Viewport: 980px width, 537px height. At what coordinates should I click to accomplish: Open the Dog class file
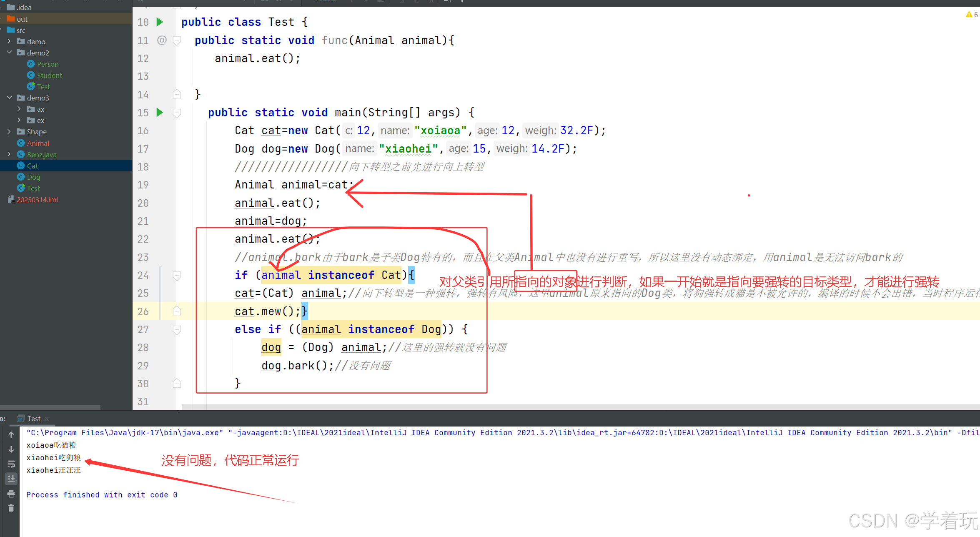coord(33,177)
